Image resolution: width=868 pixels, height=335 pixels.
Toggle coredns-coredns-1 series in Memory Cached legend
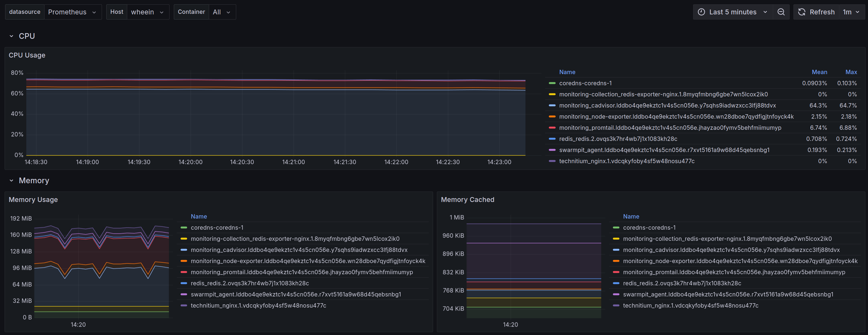649,228
